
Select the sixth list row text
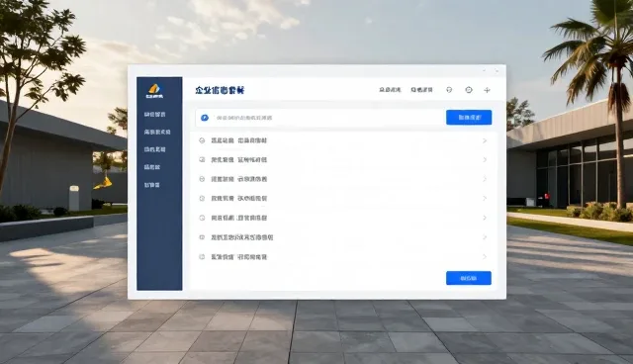(x=241, y=237)
